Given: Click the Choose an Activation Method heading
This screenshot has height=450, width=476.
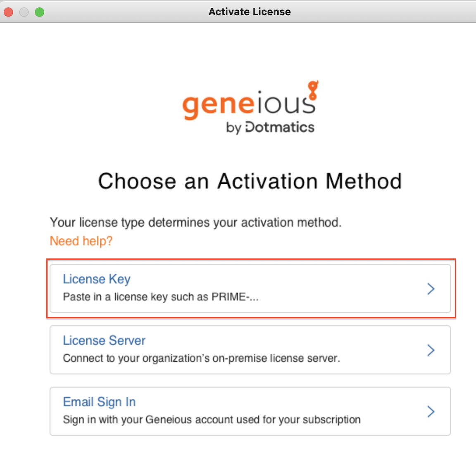Looking at the screenshot, I should 250,181.
